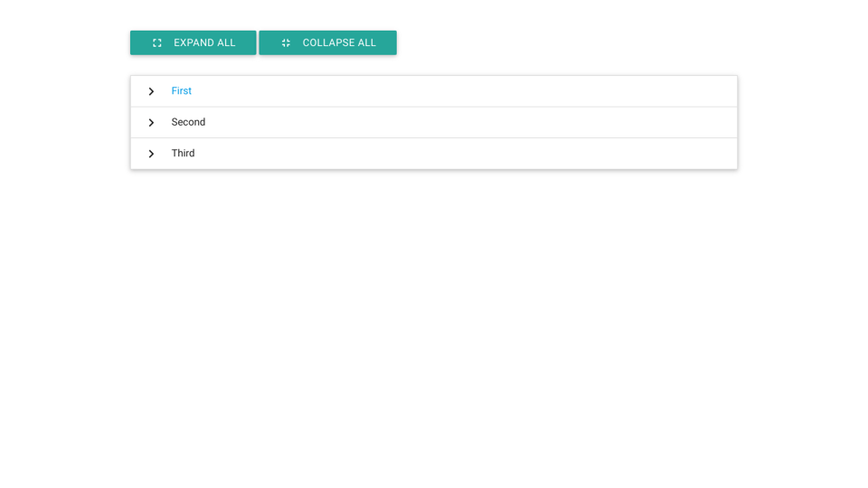Click the chevron arrow beside First
Image resolution: width=868 pixels, height=488 pixels.
151,91
